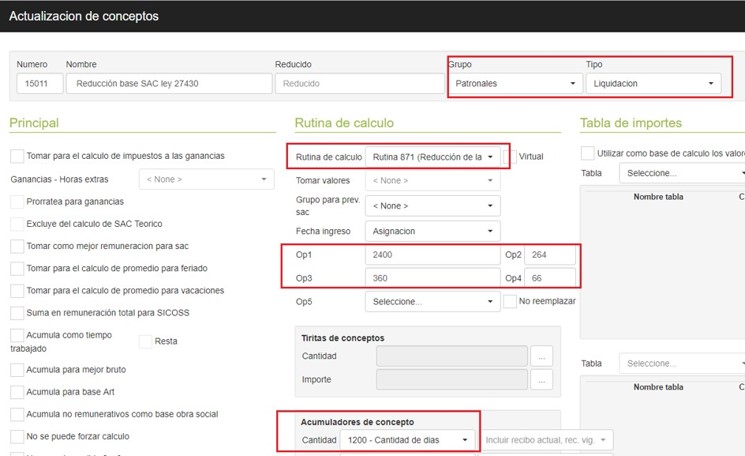Click the Reducido text field
745x456 pixels.
tap(356, 84)
